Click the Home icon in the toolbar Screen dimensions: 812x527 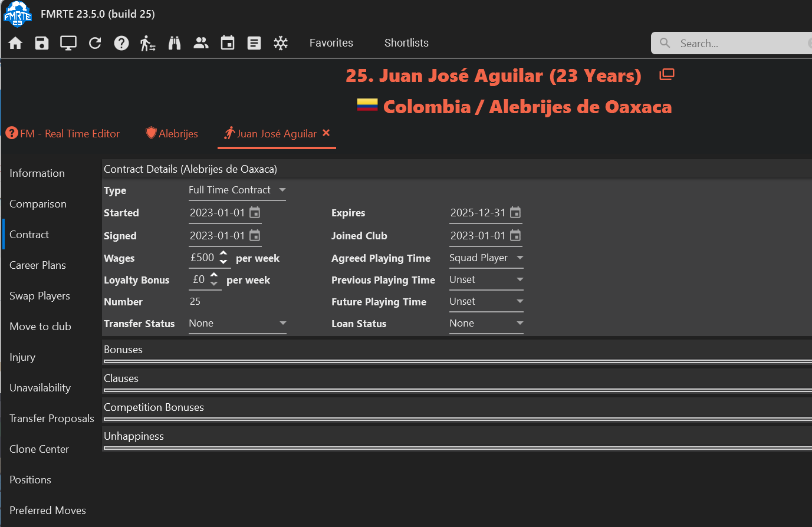click(x=15, y=43)
